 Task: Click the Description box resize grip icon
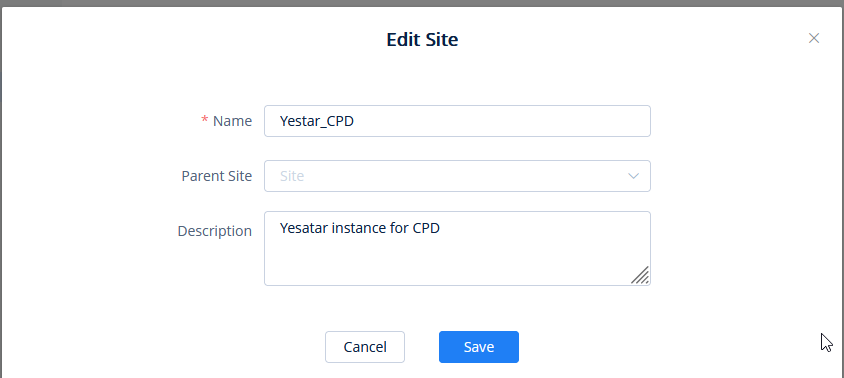pos(640,275)
